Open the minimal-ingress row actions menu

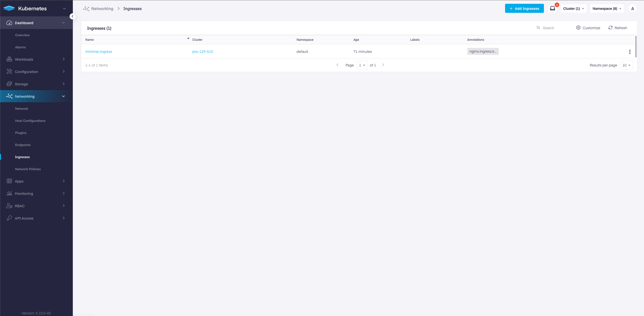(x=630, y=52)
